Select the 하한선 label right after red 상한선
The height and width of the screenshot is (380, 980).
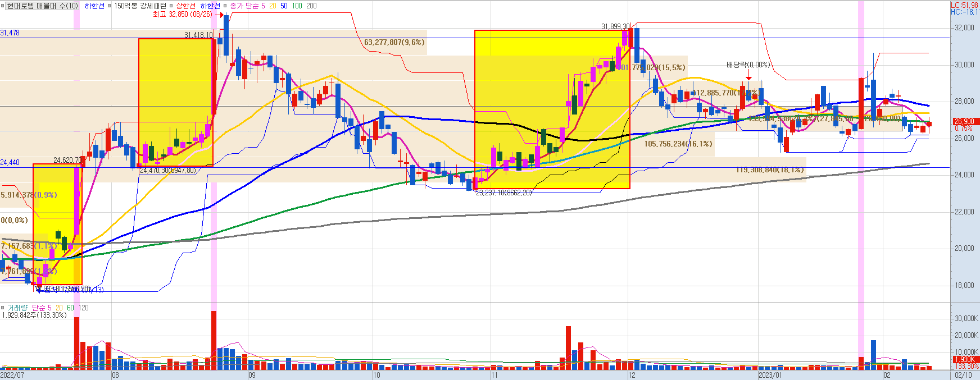pyautogui.click(x=210, y=6)
